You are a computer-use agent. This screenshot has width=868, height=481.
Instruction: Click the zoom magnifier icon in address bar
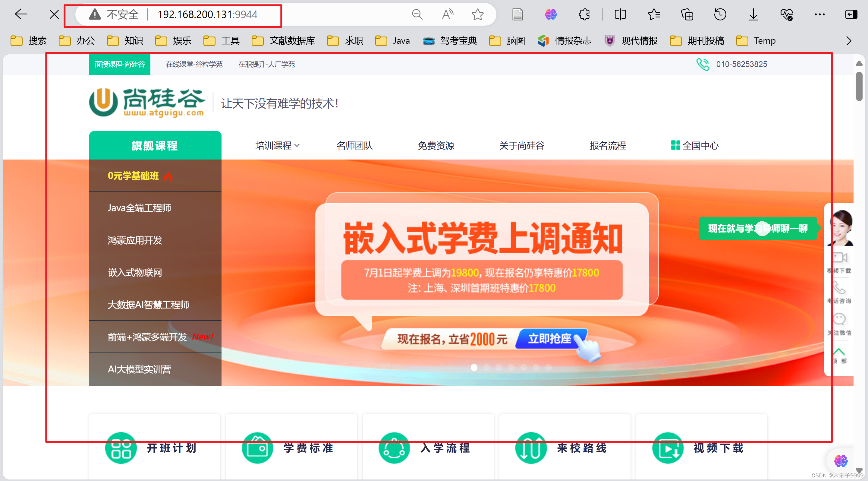[417, 14]
